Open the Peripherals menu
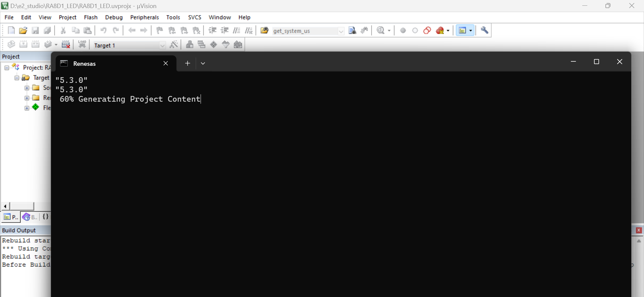 (x=145, y=17)
